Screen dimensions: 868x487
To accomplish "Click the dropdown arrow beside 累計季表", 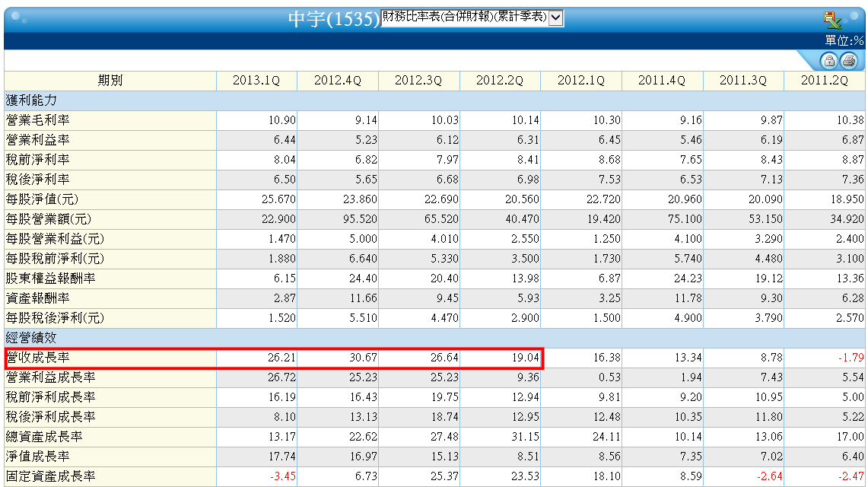I will [x=556, y=18].
